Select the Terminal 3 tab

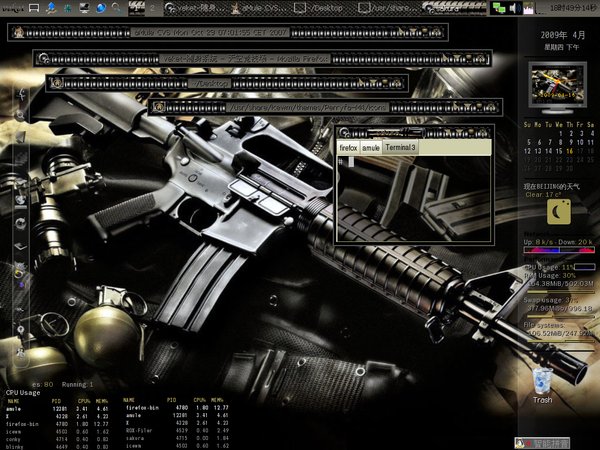click(401, 148)
